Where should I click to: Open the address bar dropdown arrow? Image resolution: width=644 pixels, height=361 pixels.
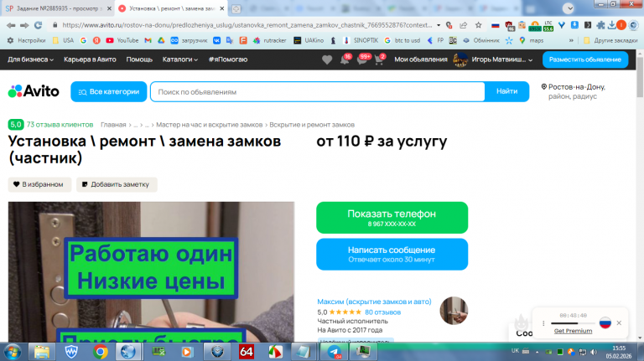coord(439,25)
